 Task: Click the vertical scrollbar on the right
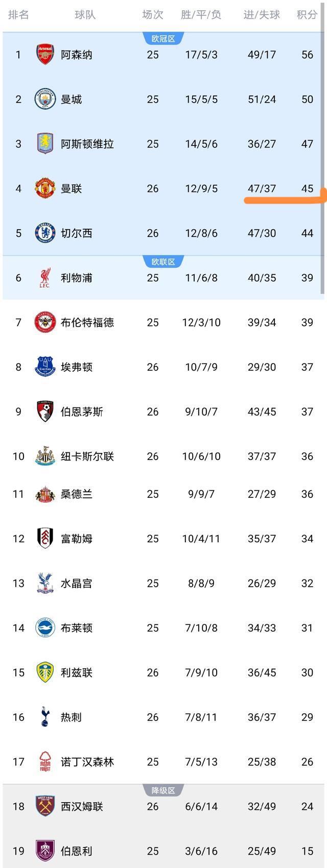tap(322, 163)
